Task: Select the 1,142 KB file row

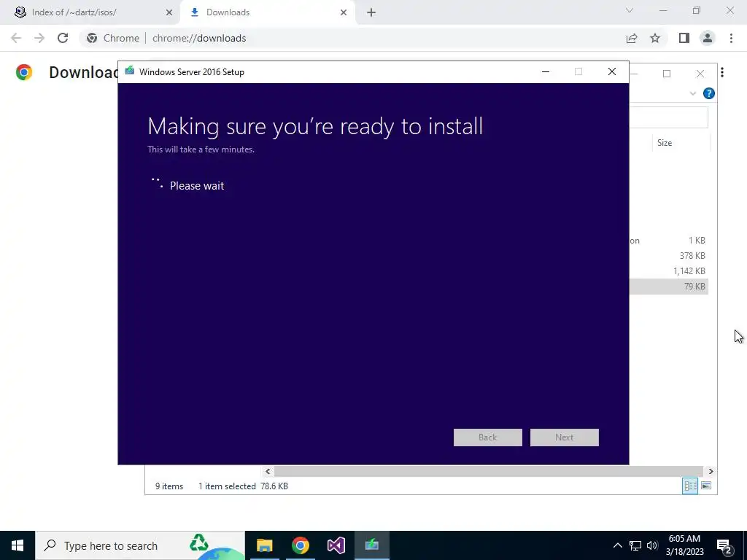Action: point(668,271)
